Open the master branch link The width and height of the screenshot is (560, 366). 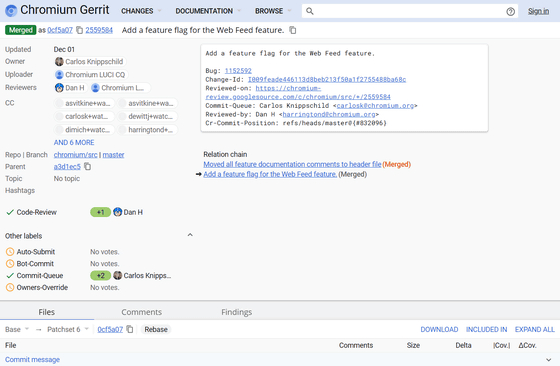tap(113, 155)
